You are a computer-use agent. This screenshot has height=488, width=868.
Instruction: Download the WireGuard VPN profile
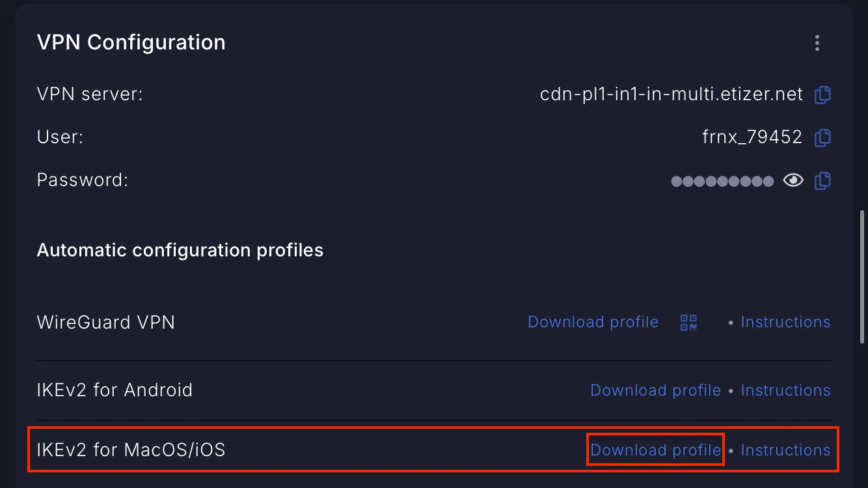click(593, 322)
